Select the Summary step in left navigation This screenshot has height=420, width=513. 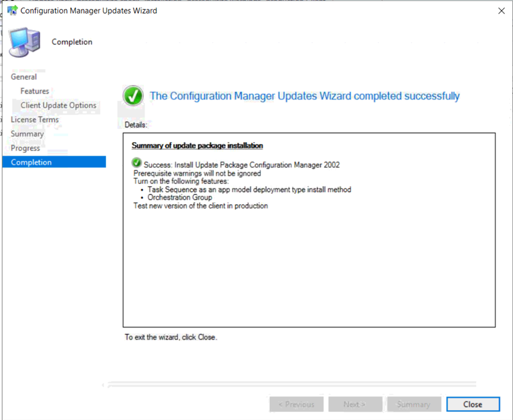point(27,134)
